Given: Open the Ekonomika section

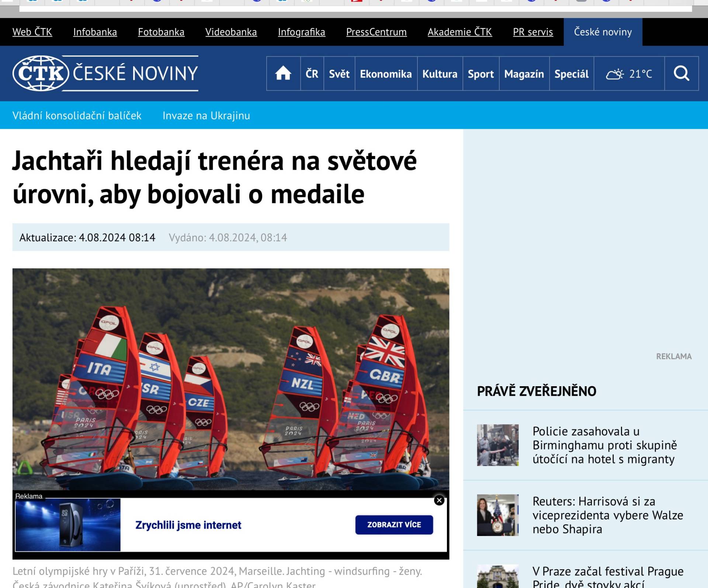Looking at the screenshot, I should [386, 74].
